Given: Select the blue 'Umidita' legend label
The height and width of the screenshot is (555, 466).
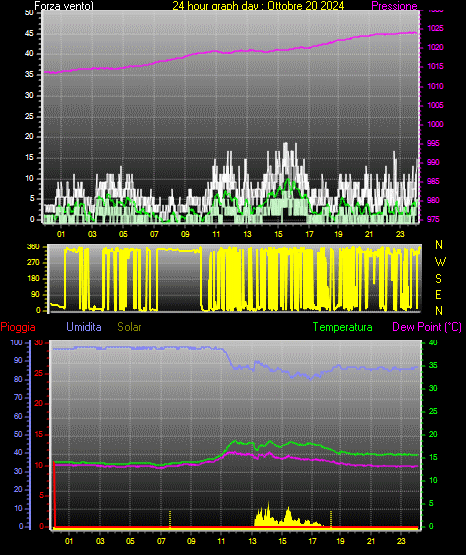Looking at the screenshot, I should (84, 327).
